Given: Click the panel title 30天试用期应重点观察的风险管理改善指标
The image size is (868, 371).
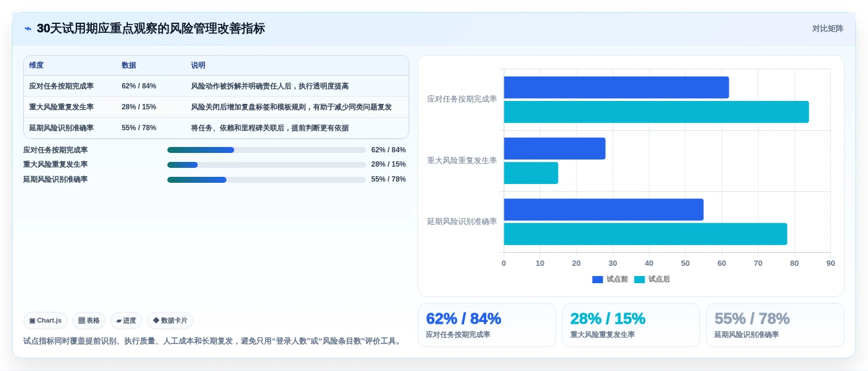Looking at the screenshot, I should pyautogui.click(x=151, y=29).
